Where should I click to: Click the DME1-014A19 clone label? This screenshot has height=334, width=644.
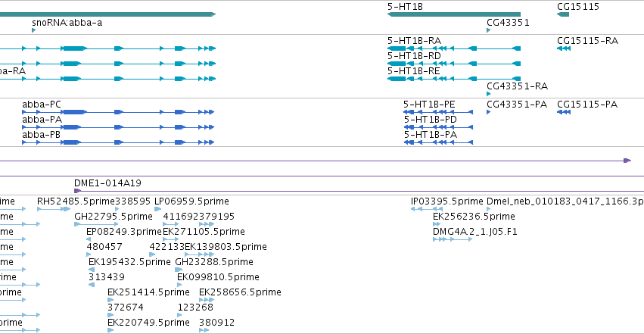(x=107, y=183)
